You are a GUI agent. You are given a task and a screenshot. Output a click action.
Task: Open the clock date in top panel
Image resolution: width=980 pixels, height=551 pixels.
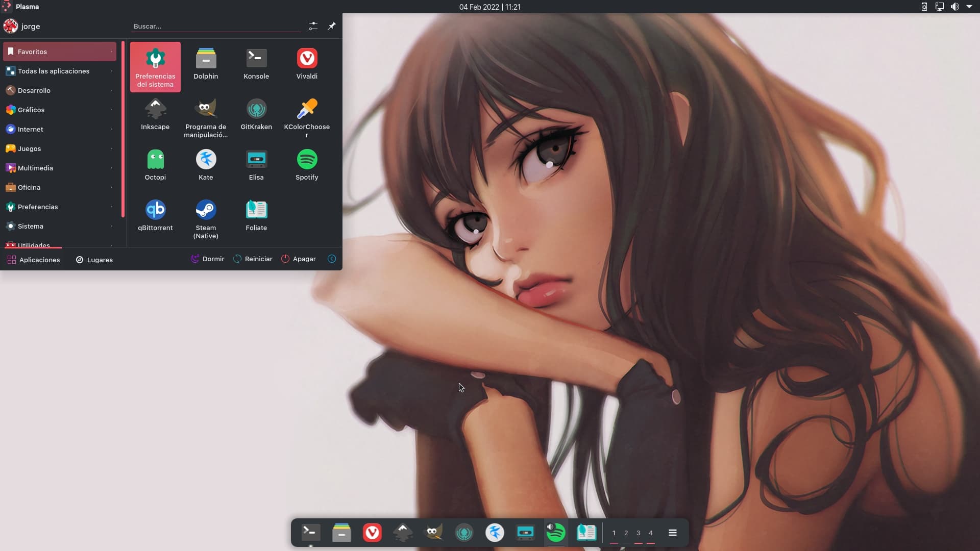(x=490, y=7)
